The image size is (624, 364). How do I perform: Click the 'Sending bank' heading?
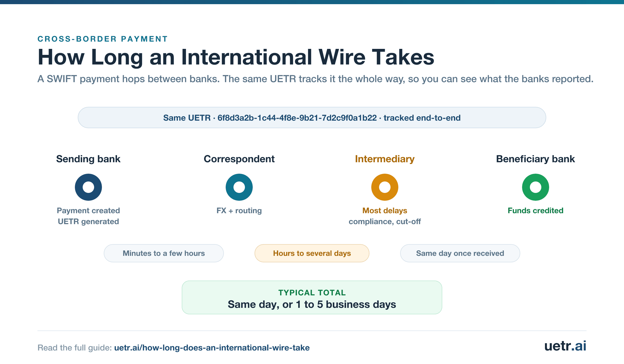88,159
